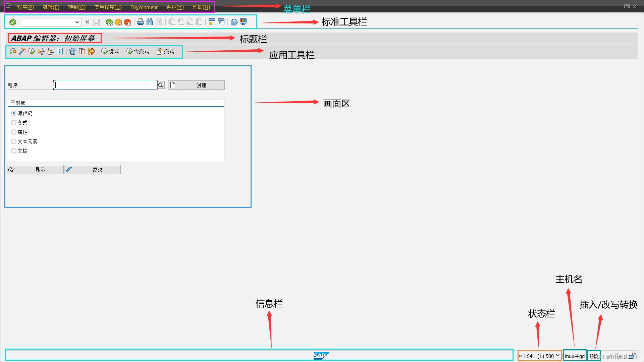
Task: Click the Find binoculars icon
Action: click(x=150, y=22)
